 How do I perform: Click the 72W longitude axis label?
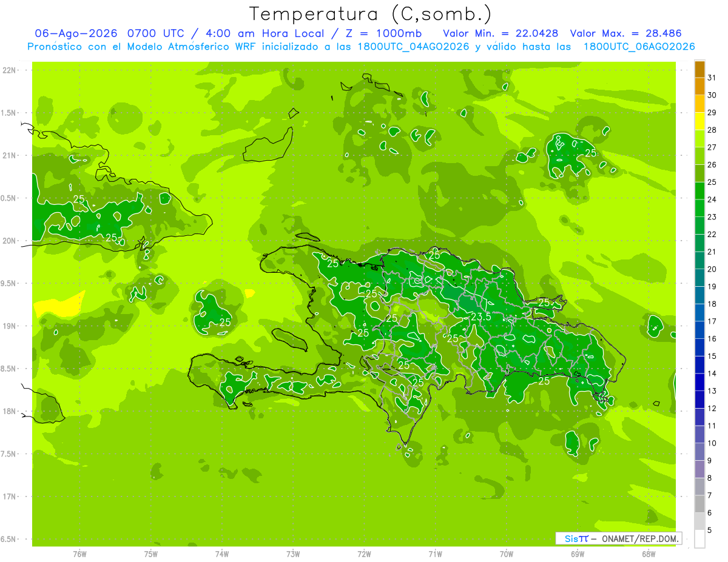pyautogui.click(x=364, y=554)
